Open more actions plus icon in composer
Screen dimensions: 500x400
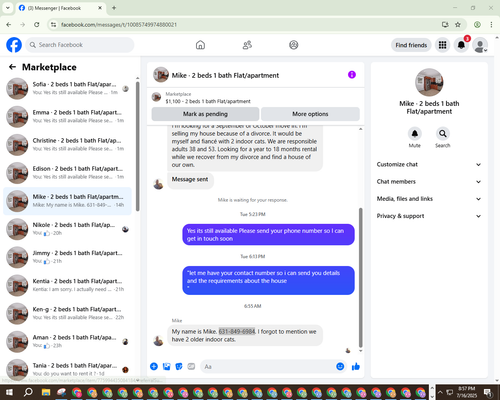coord(154,366)
